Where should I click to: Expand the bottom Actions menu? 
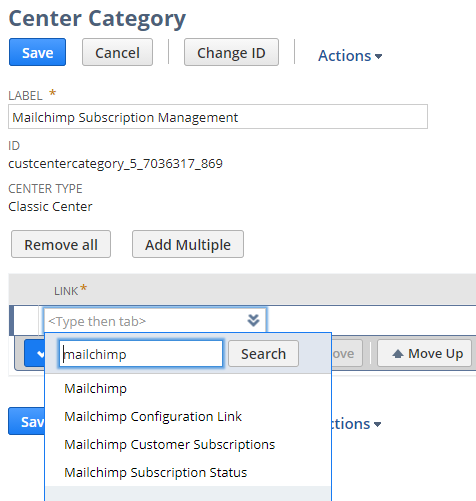pyautogui.click(x=355, y=424)
